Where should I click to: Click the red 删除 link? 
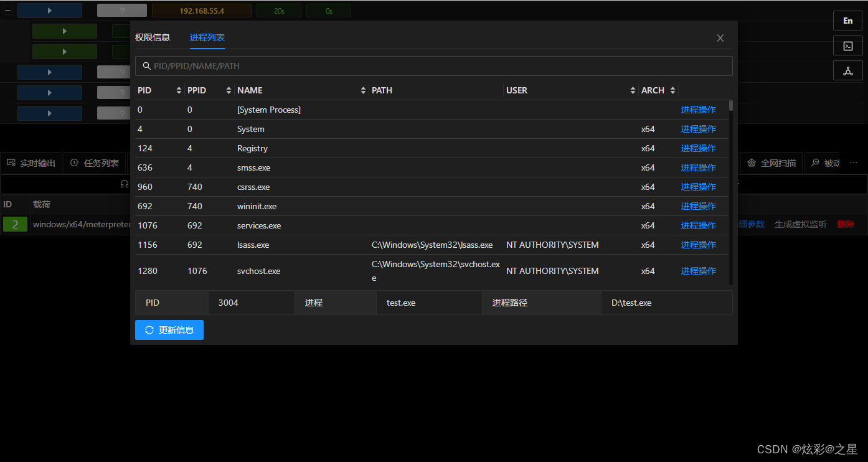846,224
